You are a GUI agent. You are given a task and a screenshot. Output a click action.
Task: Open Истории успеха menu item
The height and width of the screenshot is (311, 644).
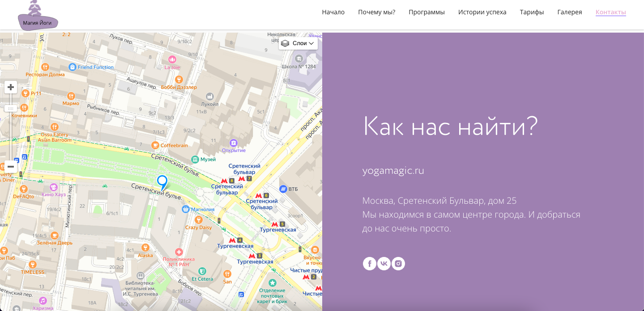click(482, 12)
